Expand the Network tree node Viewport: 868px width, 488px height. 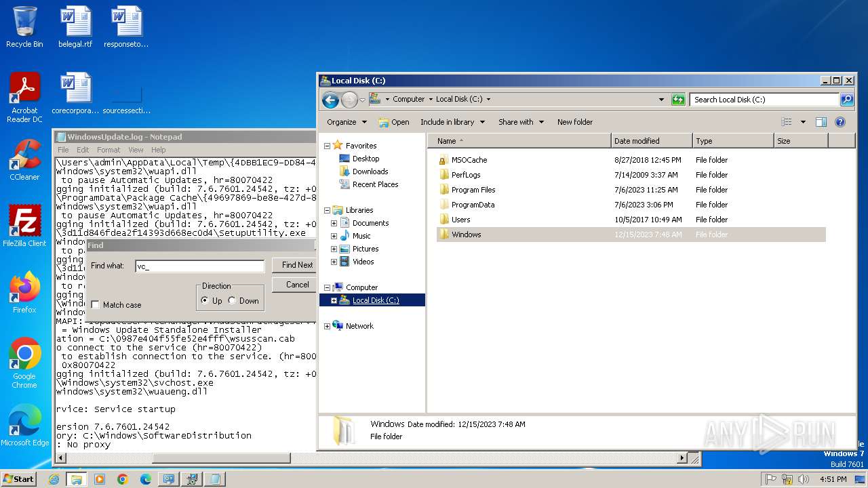click(x=327, y=326)
